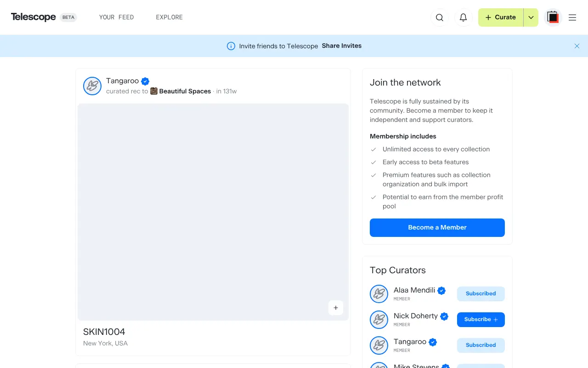
Task: Click Nick Doherty's name
Action: [416, 316]
